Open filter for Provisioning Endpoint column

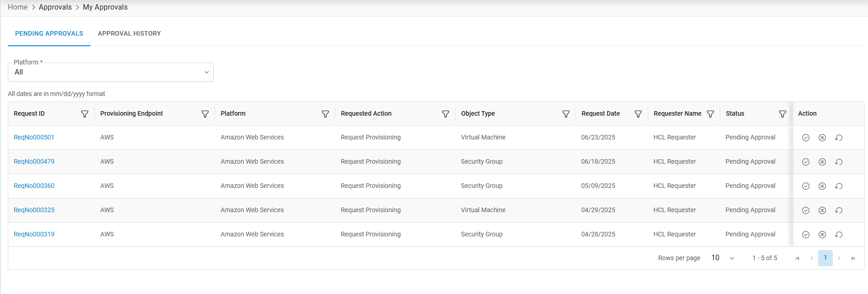tap(205, 114)
